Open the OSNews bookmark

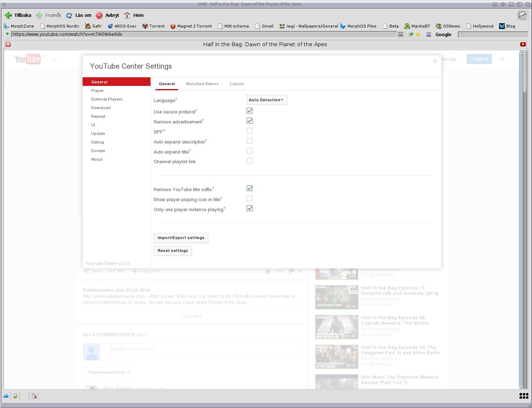(x=448, y=26)
